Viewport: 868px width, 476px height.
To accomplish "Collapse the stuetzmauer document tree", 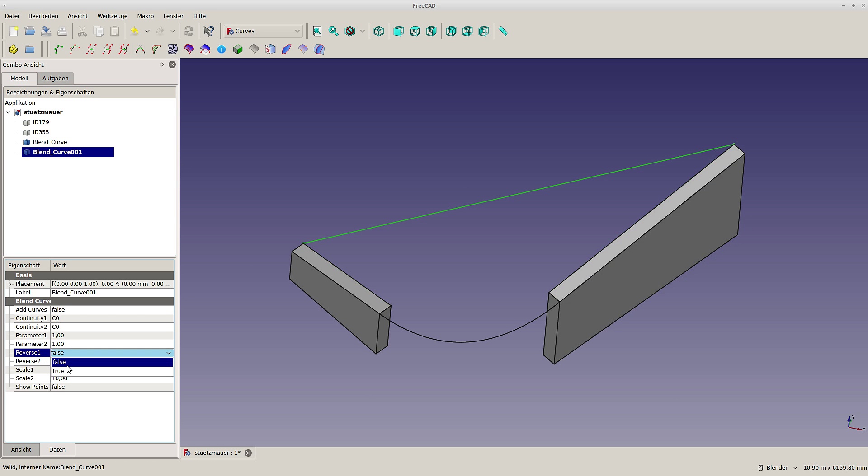I will (9, 112).
